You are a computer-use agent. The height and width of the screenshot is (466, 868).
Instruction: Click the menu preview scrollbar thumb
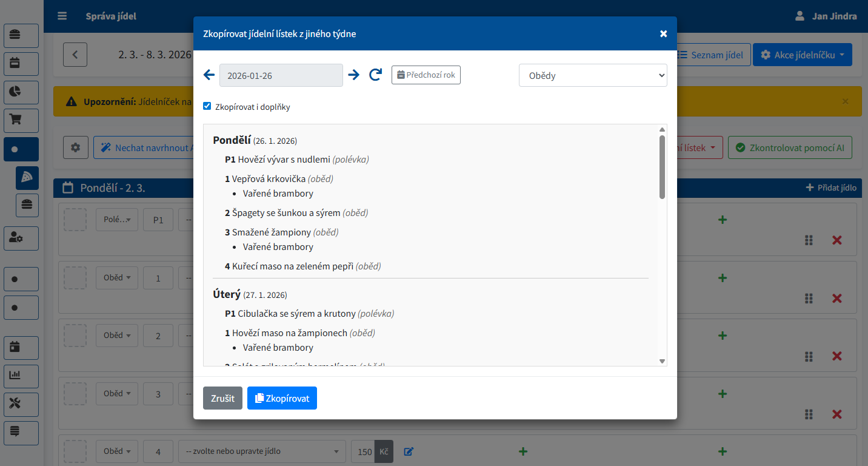662,167
